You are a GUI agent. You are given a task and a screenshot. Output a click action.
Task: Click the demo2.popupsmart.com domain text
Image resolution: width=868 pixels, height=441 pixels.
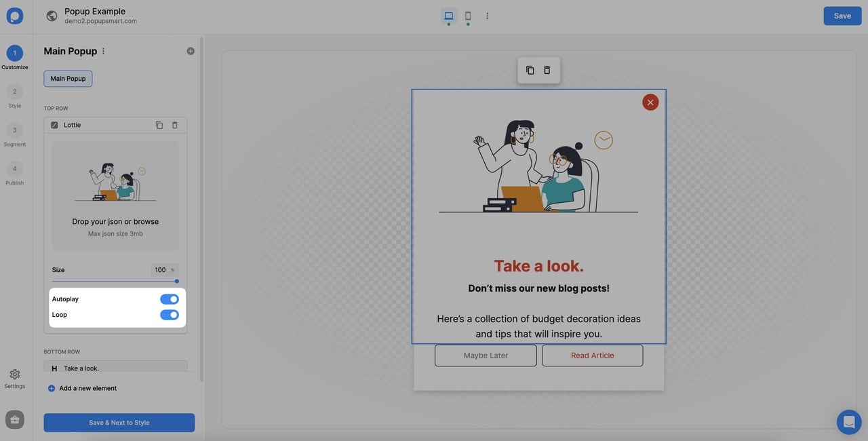(100, 21)
